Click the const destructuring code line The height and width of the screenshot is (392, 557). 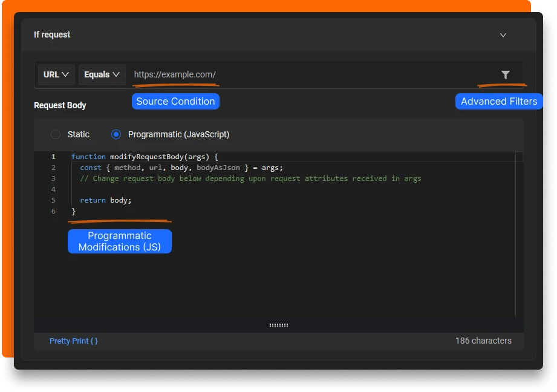pyautogui.click(x=181, y=168)
